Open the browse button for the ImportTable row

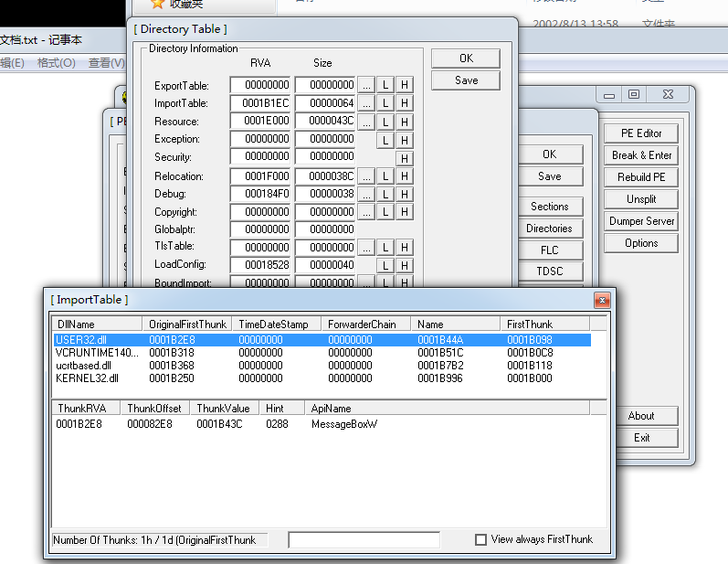coord(366,103)
